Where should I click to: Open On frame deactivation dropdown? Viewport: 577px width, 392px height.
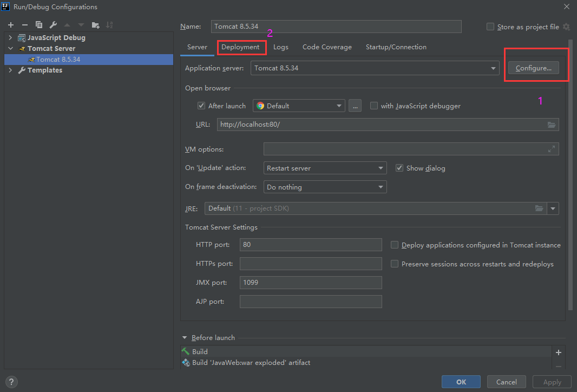325,187
